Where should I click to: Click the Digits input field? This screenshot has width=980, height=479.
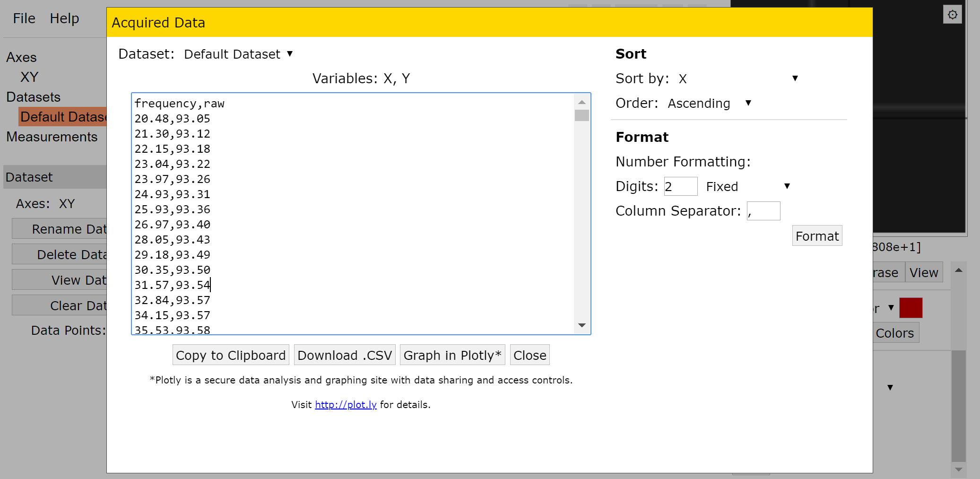click(681, 186)
